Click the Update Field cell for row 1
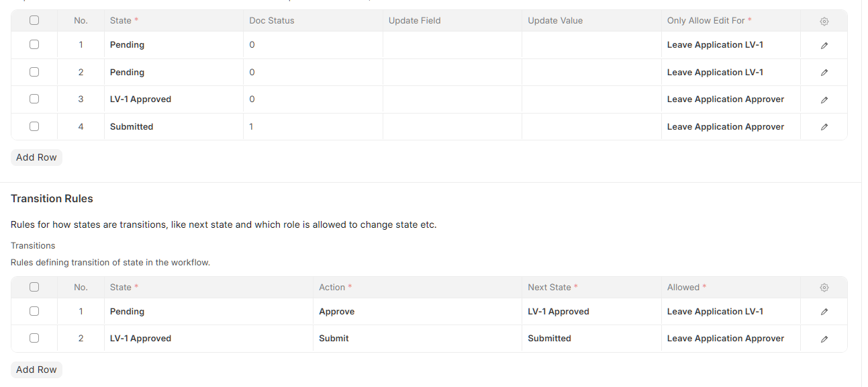 pos(451,45)
